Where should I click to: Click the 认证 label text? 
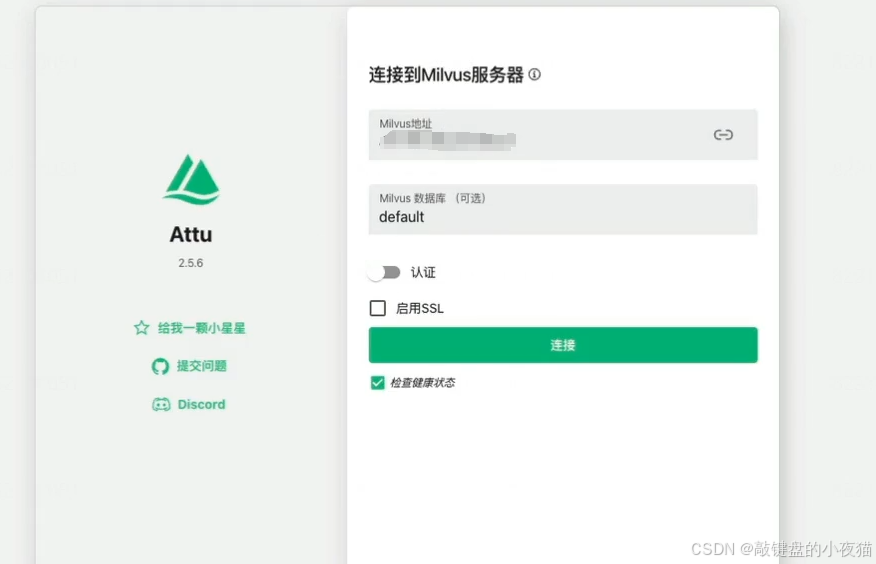click(423, 273)
